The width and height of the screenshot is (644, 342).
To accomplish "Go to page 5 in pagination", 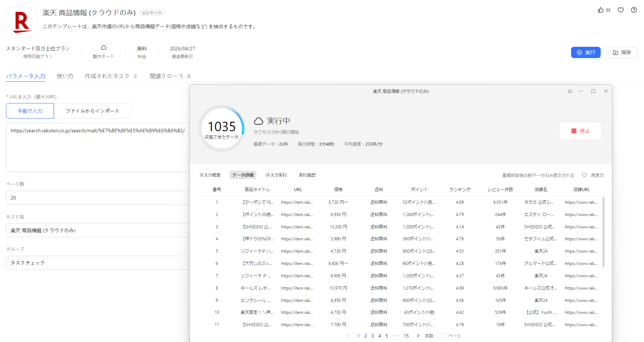I will 386,336.
